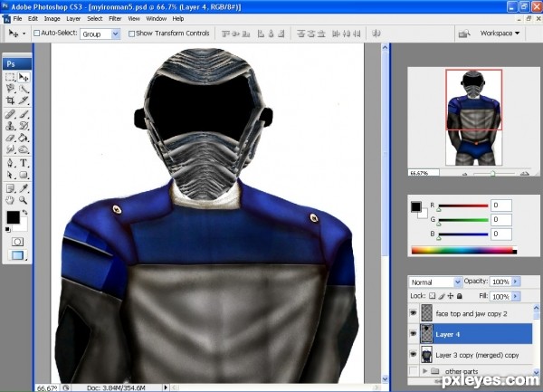Select the Notes tool
The height and width of the screenshot is (392, 543).
pos(10,188)
